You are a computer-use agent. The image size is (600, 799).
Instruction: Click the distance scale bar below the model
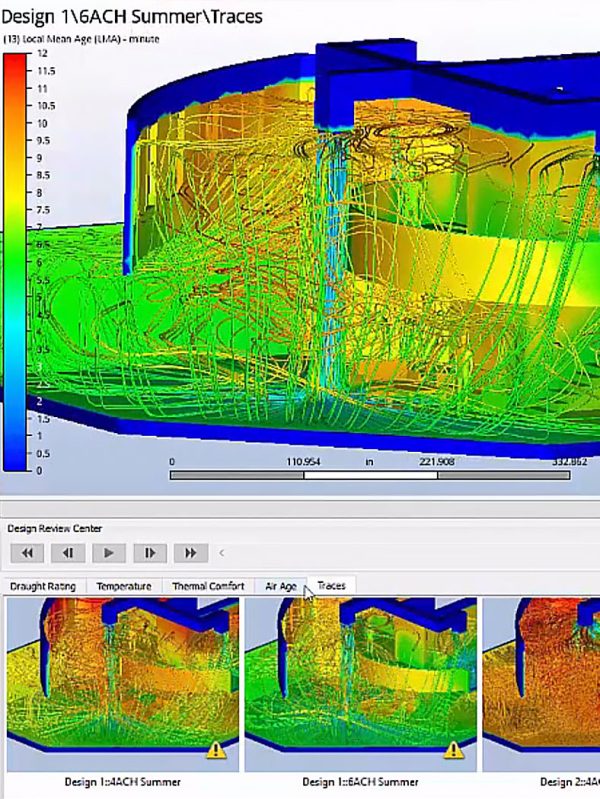point(370,475)
